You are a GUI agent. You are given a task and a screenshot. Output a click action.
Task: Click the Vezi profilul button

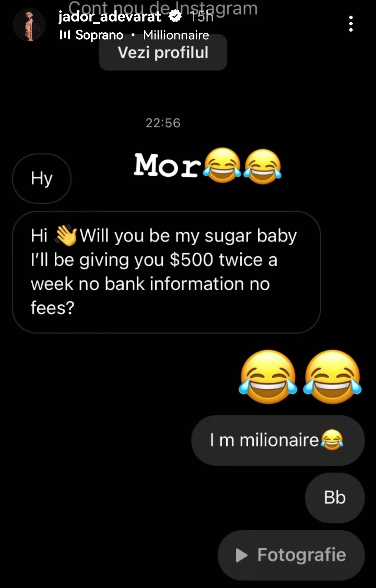(x=163, y=53)
